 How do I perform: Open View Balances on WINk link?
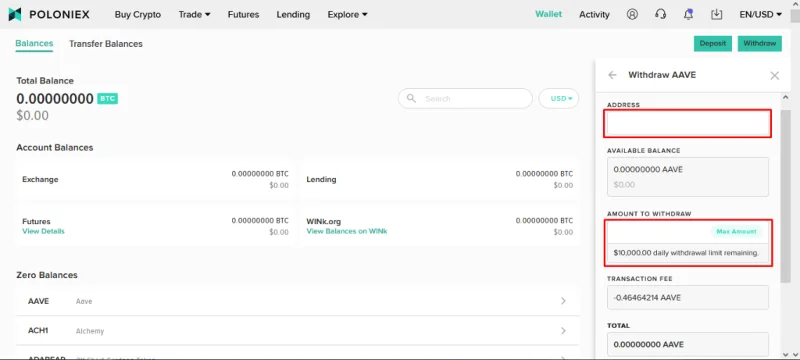coord(347,231)
